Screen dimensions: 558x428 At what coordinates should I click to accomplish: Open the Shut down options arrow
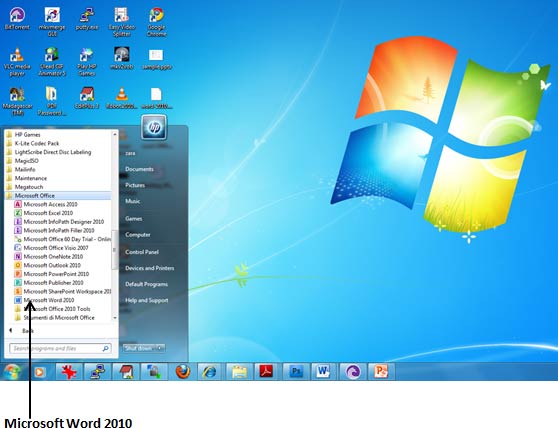(x=160, y=348)
